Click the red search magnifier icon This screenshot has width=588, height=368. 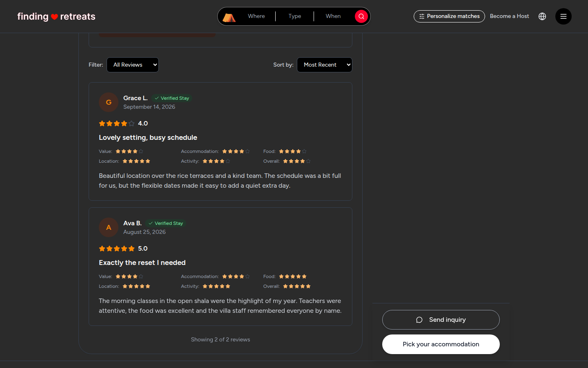pyautogui.click(x=361, y=16)
